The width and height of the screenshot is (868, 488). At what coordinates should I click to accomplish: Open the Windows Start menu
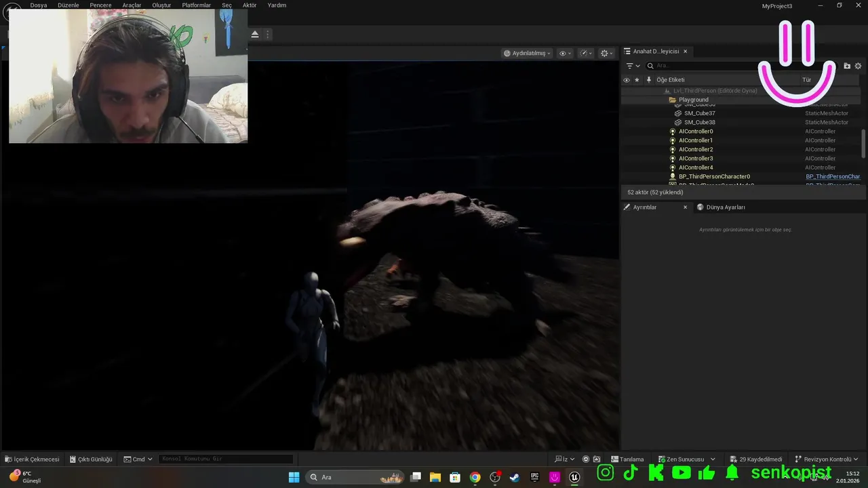click(294, 477)
